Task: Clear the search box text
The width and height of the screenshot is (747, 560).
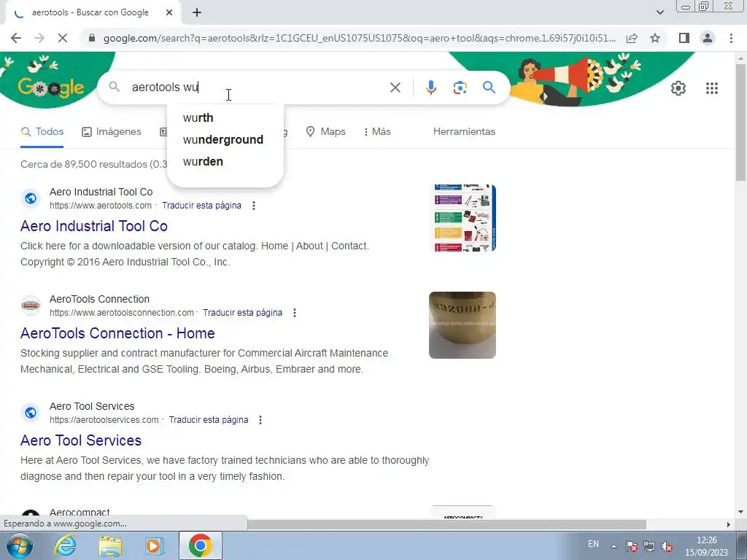Action: (x=395, y=87)
